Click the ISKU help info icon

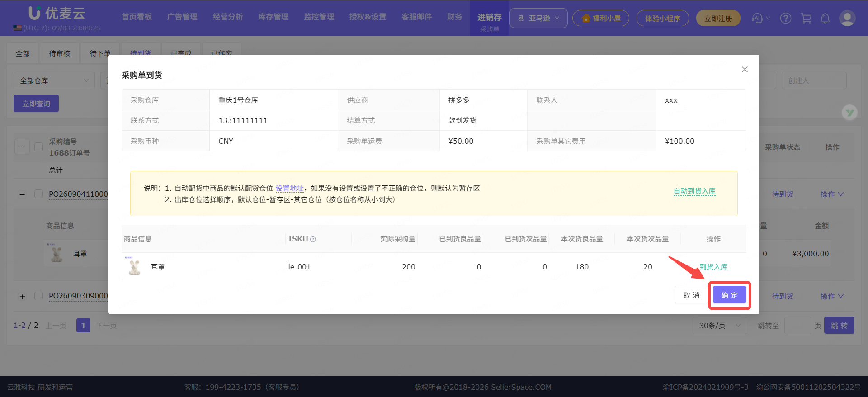point(313,239)
